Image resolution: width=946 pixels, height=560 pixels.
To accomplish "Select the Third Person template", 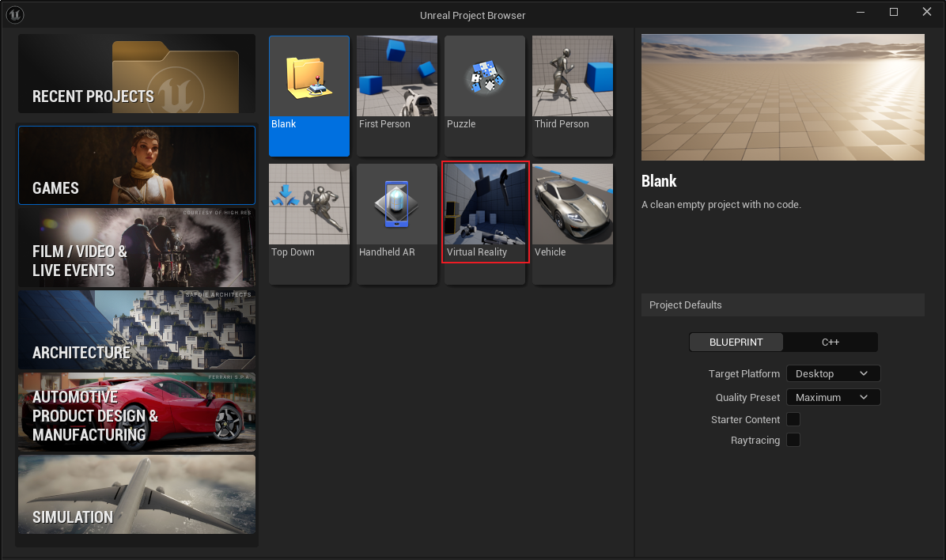I will tap(573, 96).
